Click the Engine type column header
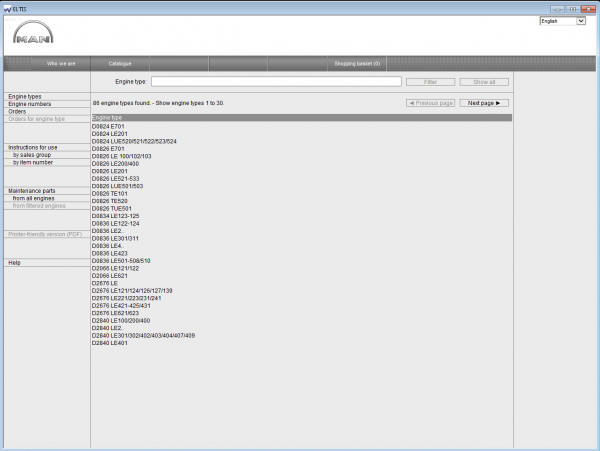 [x=302, y=118]
